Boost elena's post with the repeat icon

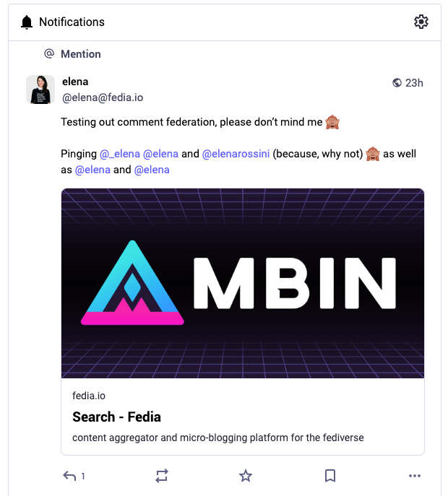pyautogui.click(x=162, y=476)
